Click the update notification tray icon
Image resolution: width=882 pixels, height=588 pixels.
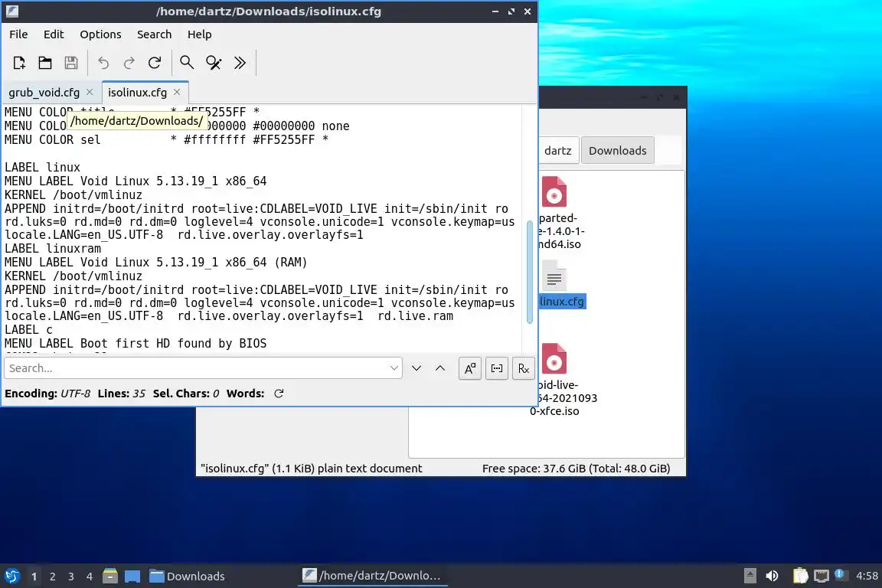point(839,574)
